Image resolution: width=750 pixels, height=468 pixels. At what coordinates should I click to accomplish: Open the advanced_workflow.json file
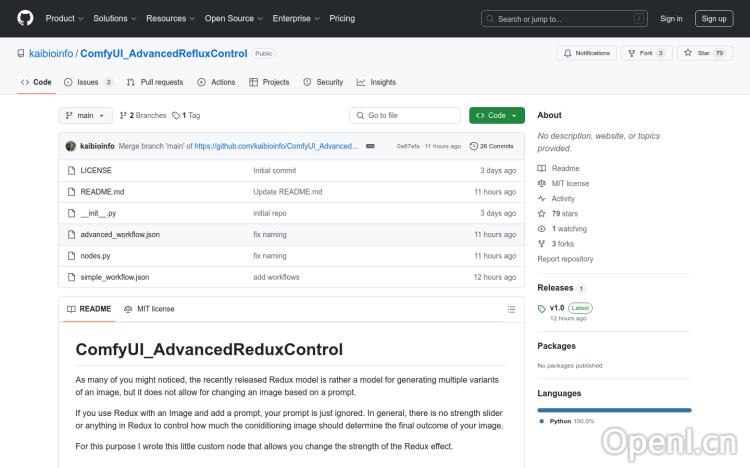tap(119, 234)
